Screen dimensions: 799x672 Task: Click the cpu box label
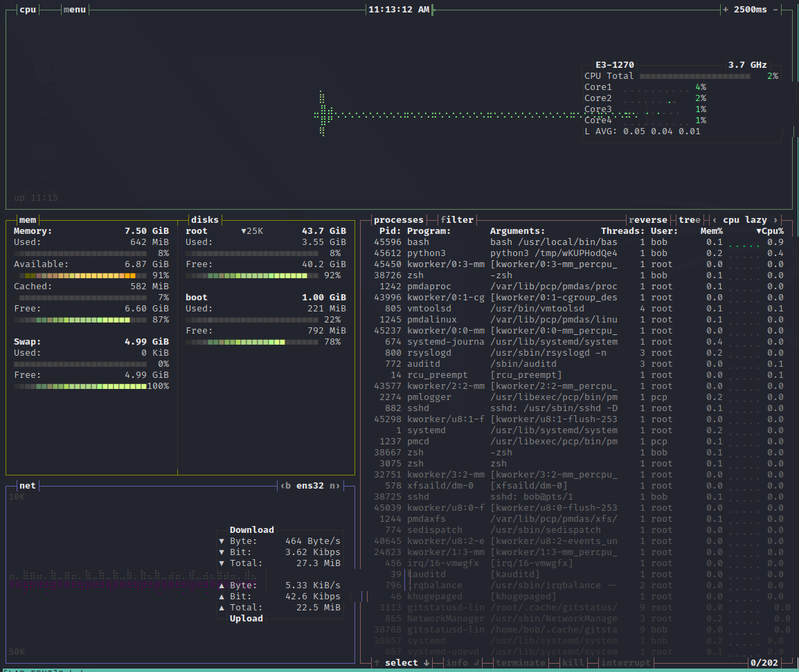click(x=28, y=9)
